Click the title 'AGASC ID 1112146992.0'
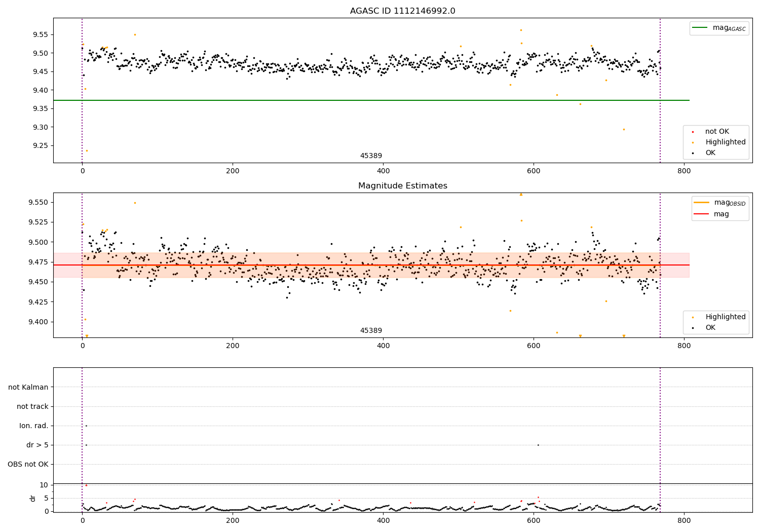The width and height of the screenshot is (760, 532). [x=402, y=11]
